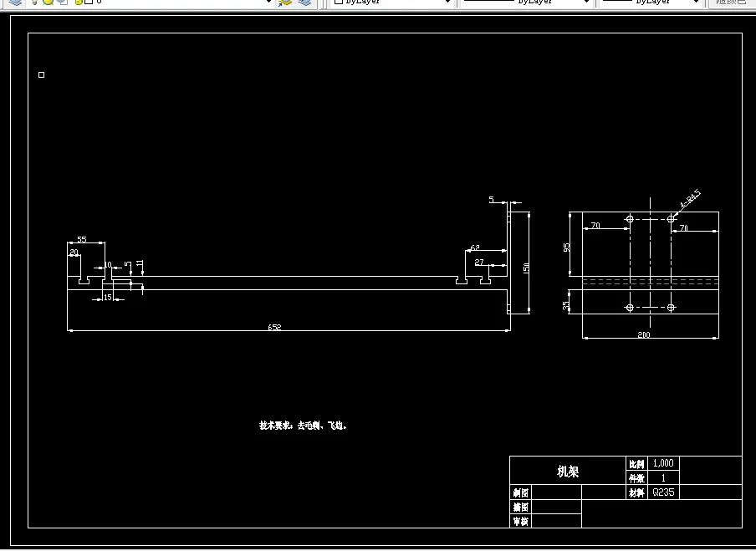The width and height of the screenshot is (756, 551).
Task: Select the 制图 label cell
Action: point(521,492)
